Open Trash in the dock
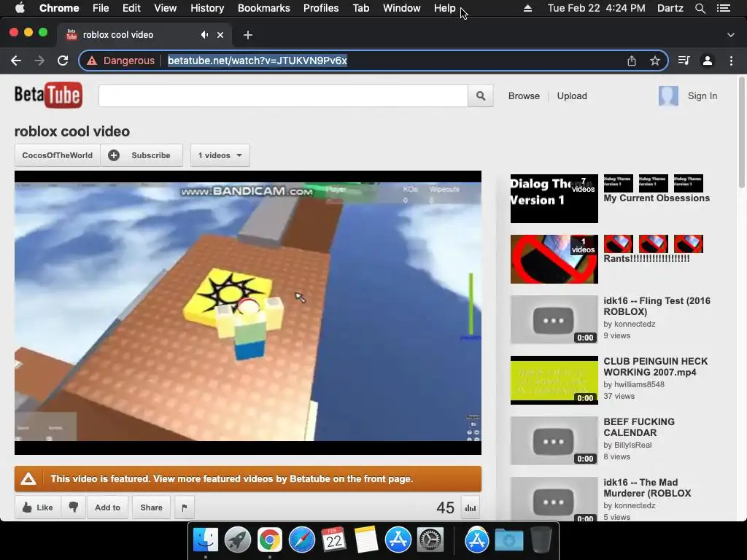The width and height of the screenshot is (747, 560). pyautogui.click(x=541, y=540)
